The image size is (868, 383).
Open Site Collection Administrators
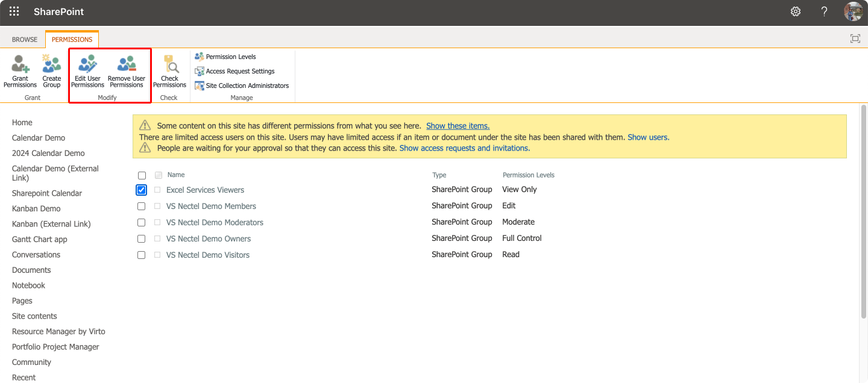coord(242,86)
